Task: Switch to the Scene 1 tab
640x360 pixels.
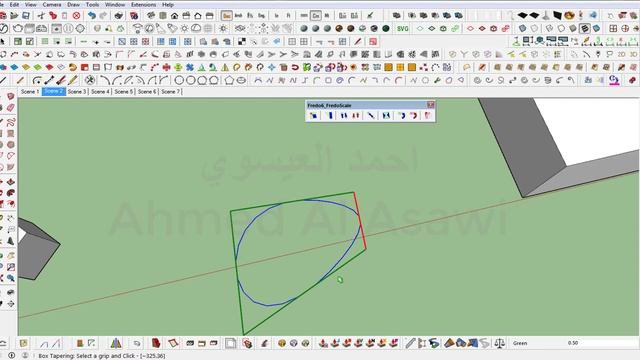Action: [30, 91]
